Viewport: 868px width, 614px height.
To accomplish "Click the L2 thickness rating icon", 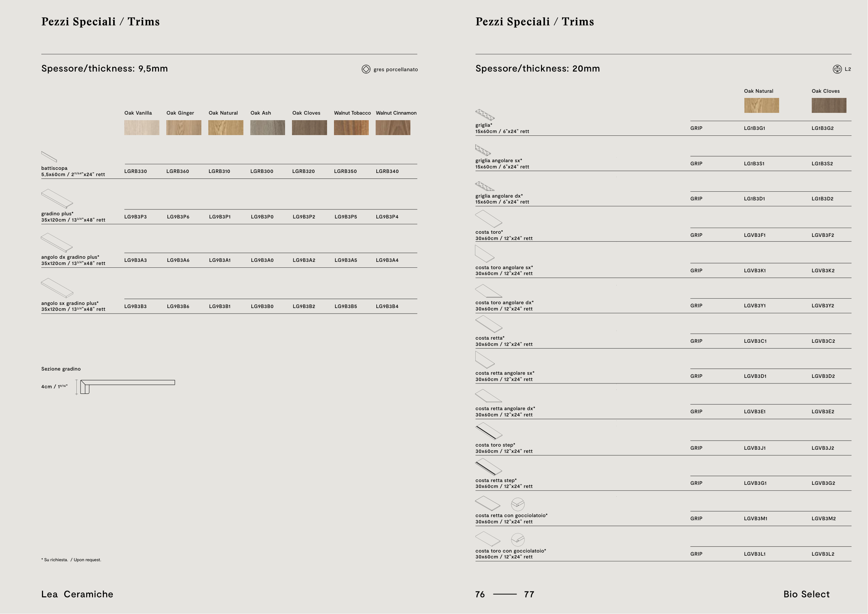I will coord(837,69).
